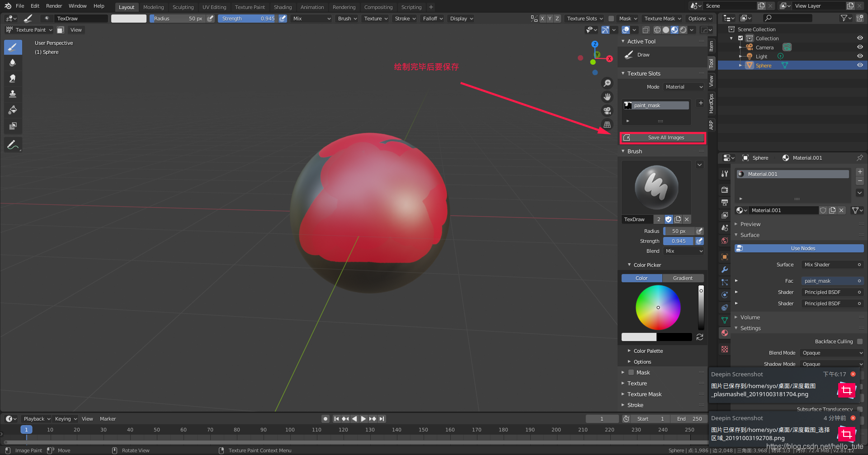Toggle X-ray display icon in header
Viewport: 868px width, 455px height.
tap(646, 30)
